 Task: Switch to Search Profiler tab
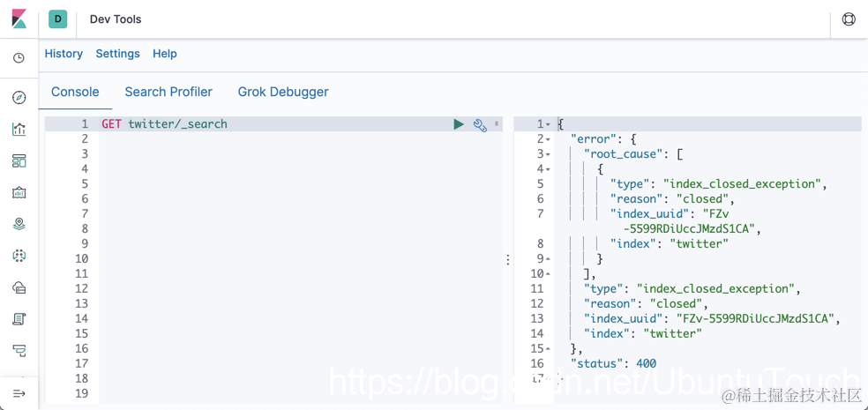coord(168,92)
